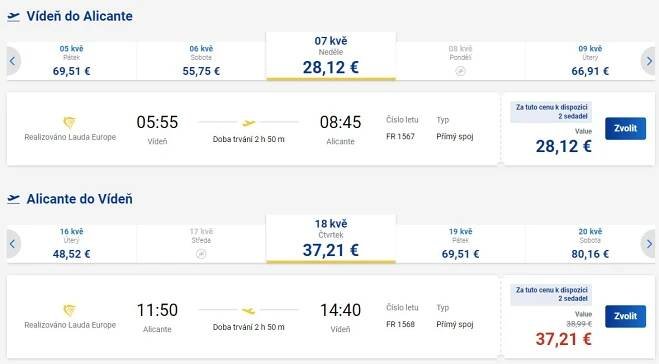This screenshot has width=659, height=364.
Task: Click the selected 07 kvě Neděle date tab
Action: pos(331,56)
